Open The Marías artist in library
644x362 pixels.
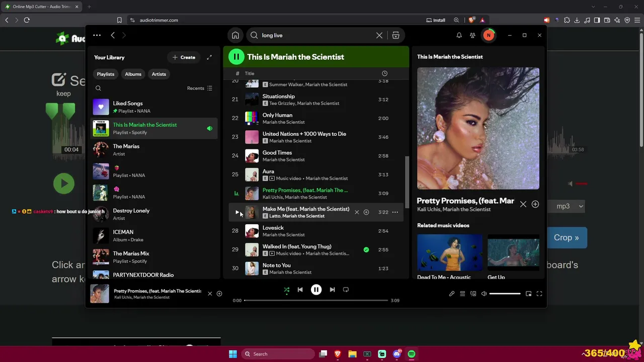pos(154,150)
